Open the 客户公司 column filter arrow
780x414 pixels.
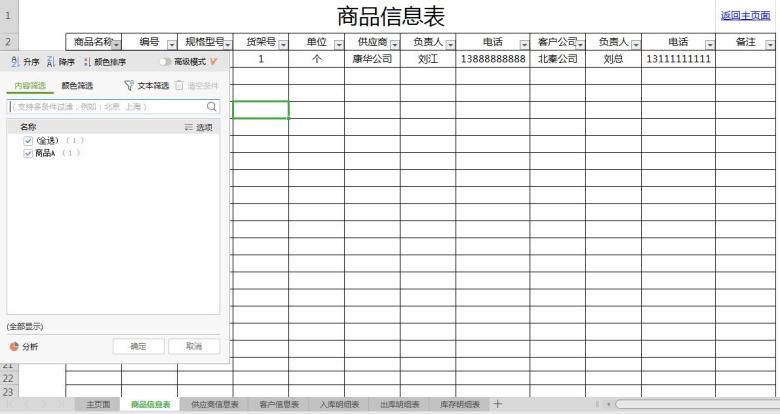point(580,45)
